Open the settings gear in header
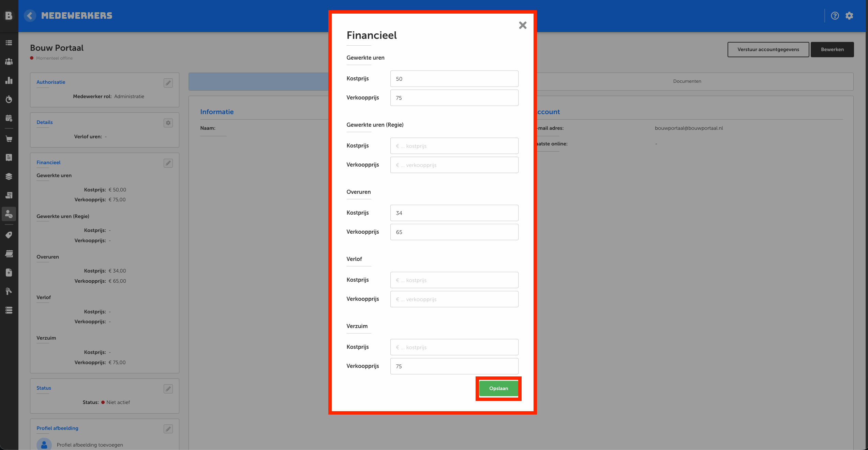Viewport: 868px width, 450px height. coord(849,16)
